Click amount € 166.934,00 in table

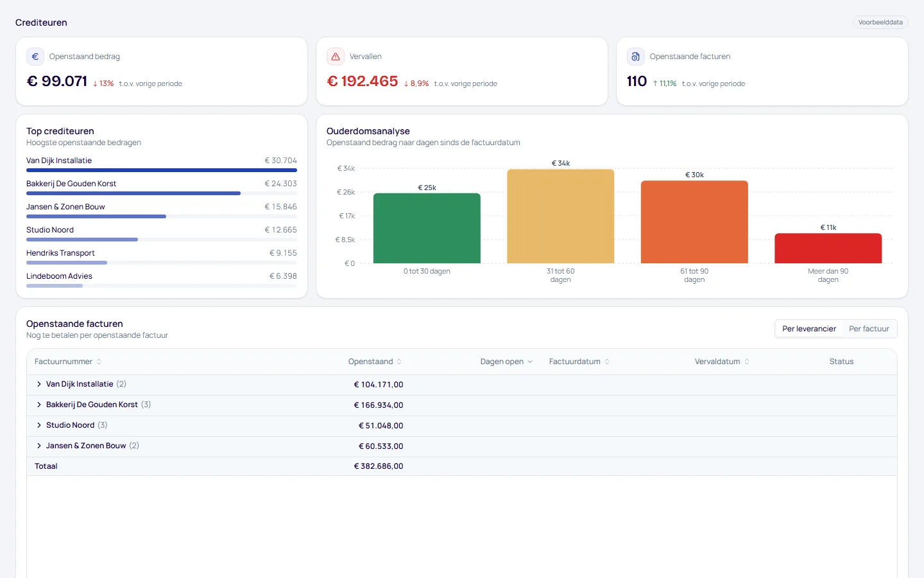pyautogui.click(x=379, y=405)
